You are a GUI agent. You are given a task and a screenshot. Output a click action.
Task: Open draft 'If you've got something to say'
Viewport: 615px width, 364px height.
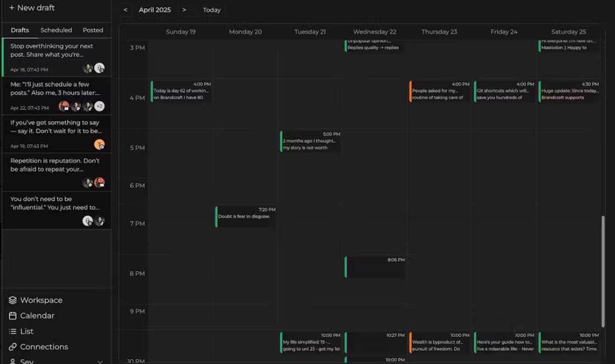[x=57, y=134]
